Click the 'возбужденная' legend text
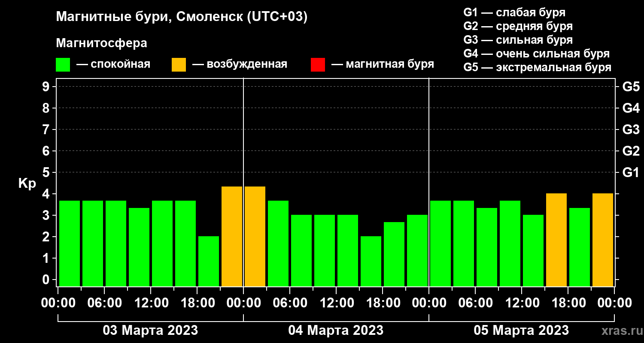Viewport: 644px width, 343px height. (247, 64)
